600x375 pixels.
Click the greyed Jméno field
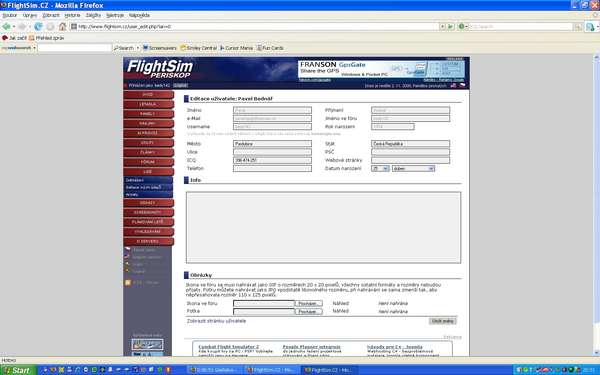pyautogui.click(x=272, y=110)
